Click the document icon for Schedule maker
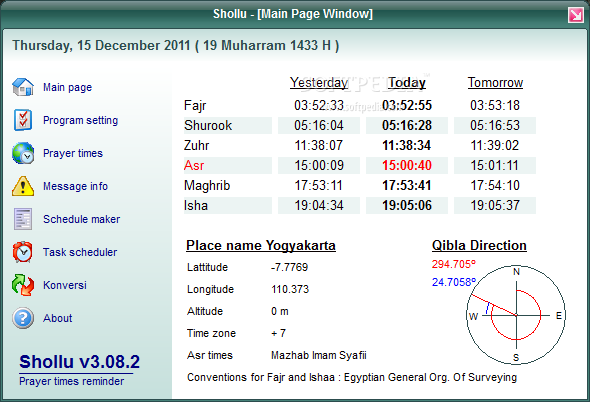 23,219
